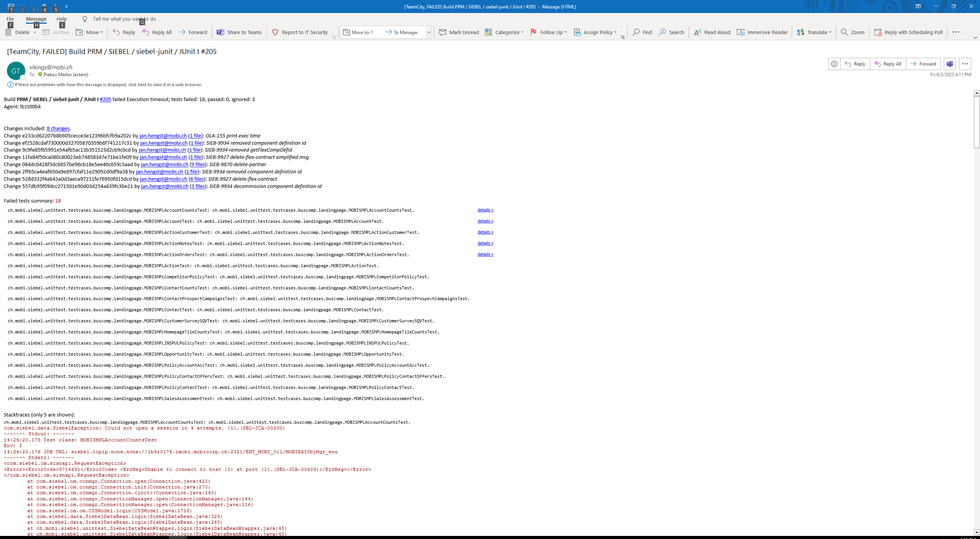The height and width of the screenshot is (539, 980).
Task: Click sender avatar GT
Action: (x=16, y=71)
